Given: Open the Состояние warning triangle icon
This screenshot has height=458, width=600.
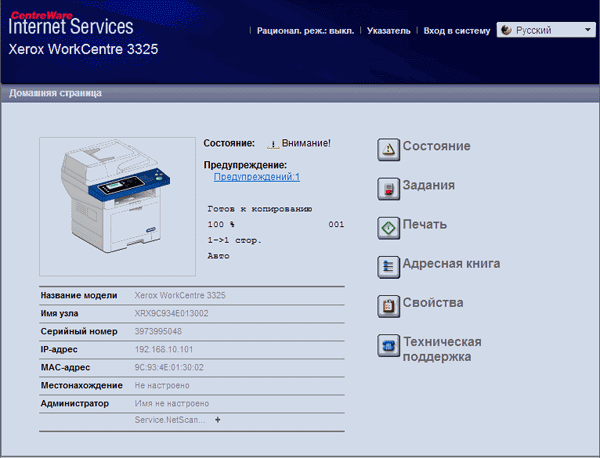Looking at the screenshot, I should click(x=388, y=149).
